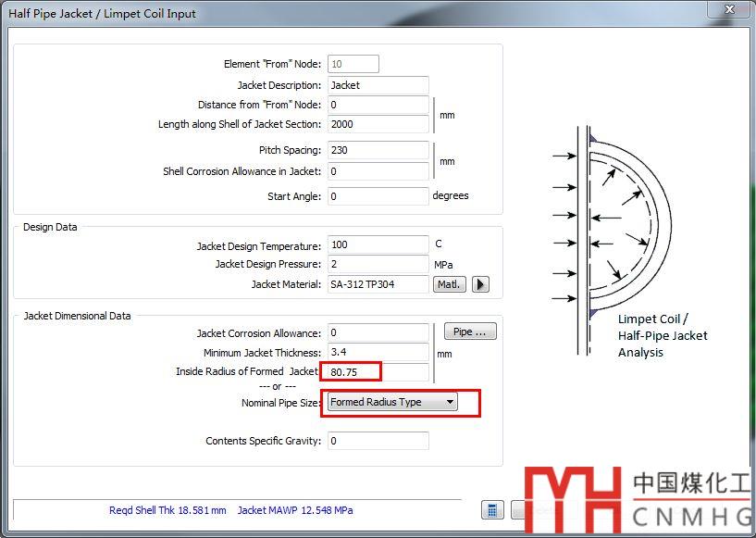Focus the Jacket Design Pressure input
This screenshot has width=756, height=538.
(x=378, y=265)
